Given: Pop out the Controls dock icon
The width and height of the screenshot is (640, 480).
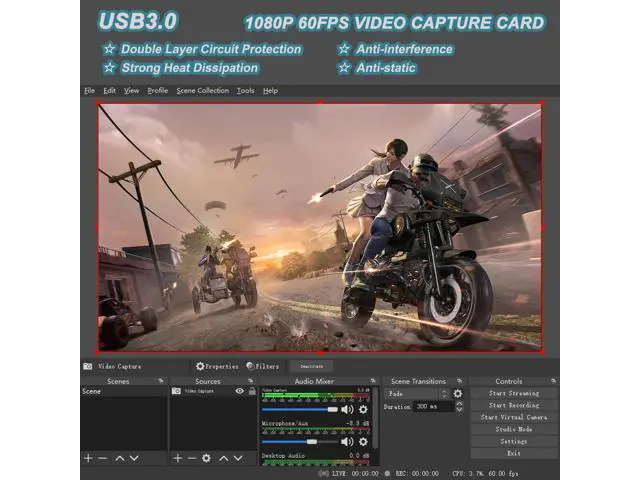Looking at the screenshot, I should (x=553, y=381).
